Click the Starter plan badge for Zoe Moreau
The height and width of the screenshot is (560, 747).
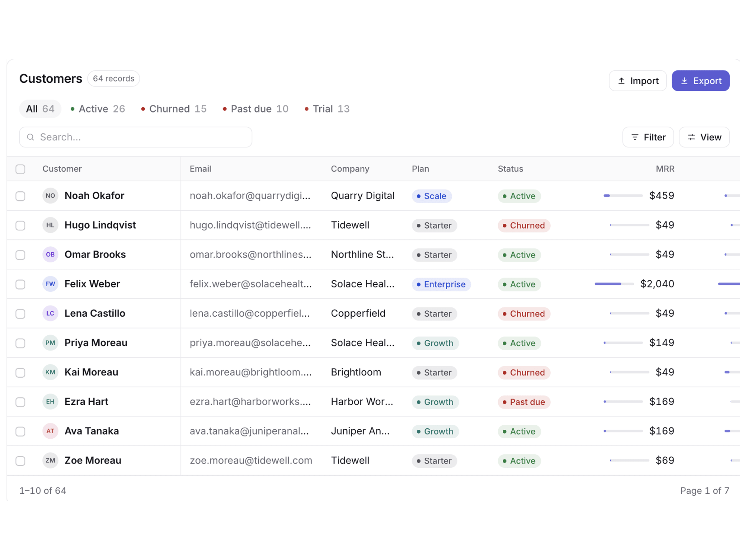(x=434, y=460)
